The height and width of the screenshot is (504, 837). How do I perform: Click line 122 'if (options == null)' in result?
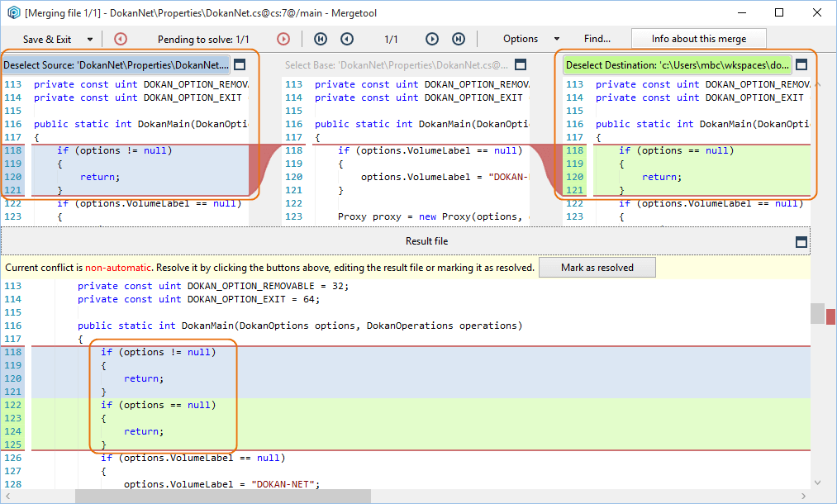[158, 405]
